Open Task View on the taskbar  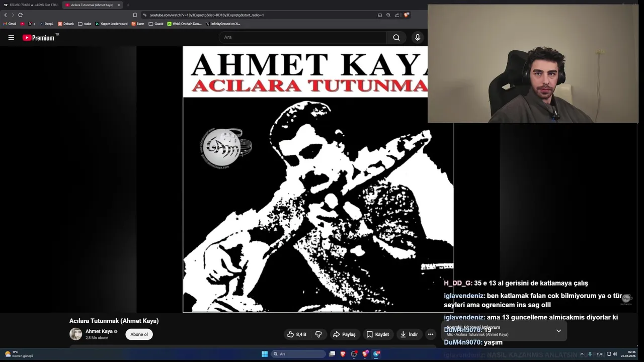coord(332,354)
